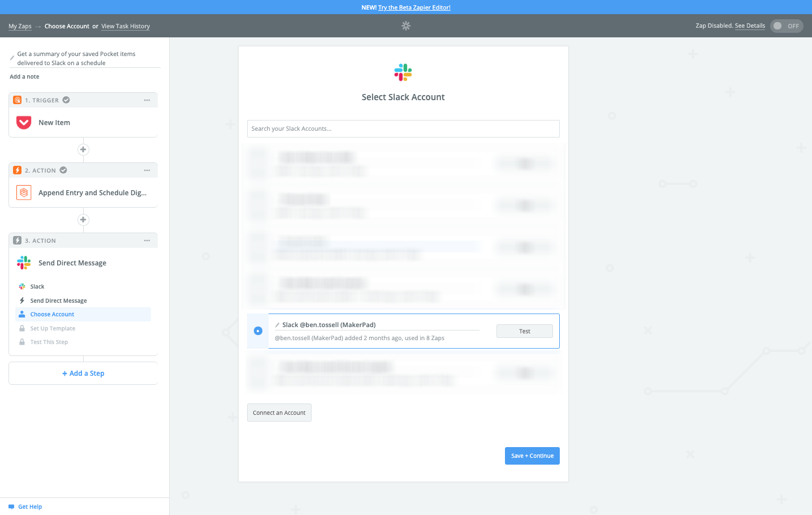This screenshot has height=515, width=812.
Task: Click the step 2 action checkmark icon
Action: tap(63, 170)
